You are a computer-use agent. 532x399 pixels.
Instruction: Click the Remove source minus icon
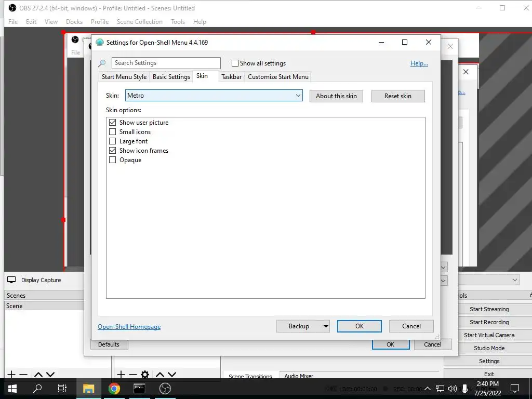pyautogui.click(x=133, y=375)
